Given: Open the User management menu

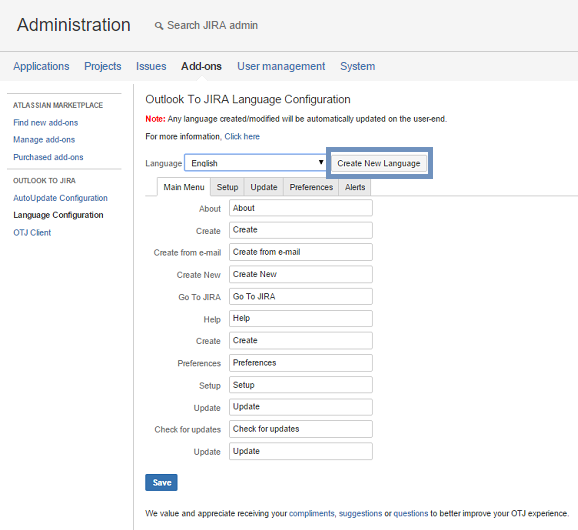Looking at the screenshot, I should pyautogui.click(x=281, y=66).
